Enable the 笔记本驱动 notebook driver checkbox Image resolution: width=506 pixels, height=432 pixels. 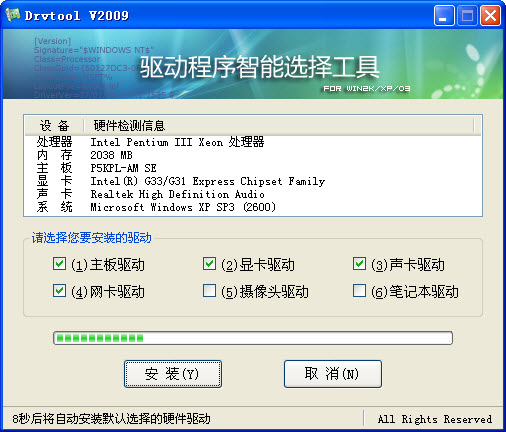[x=359, y=291]
